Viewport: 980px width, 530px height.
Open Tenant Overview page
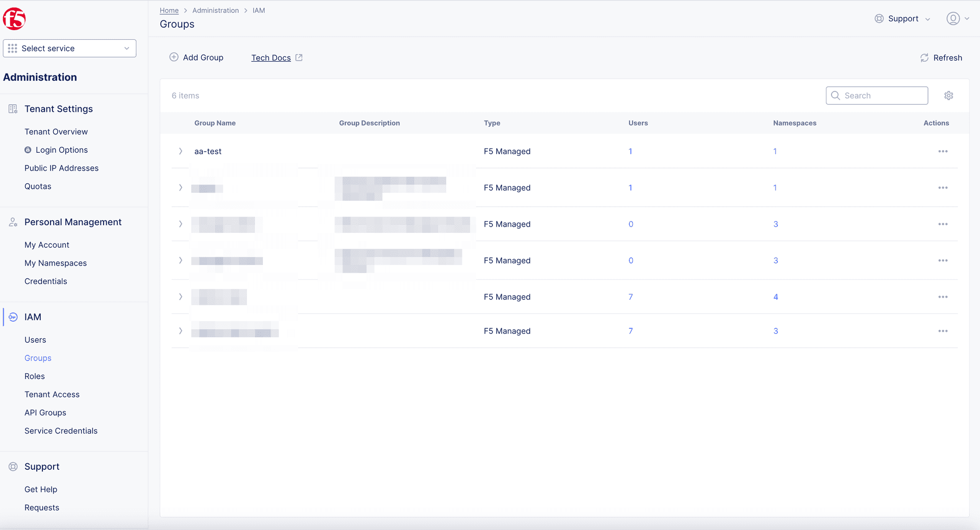click(56, 132)
